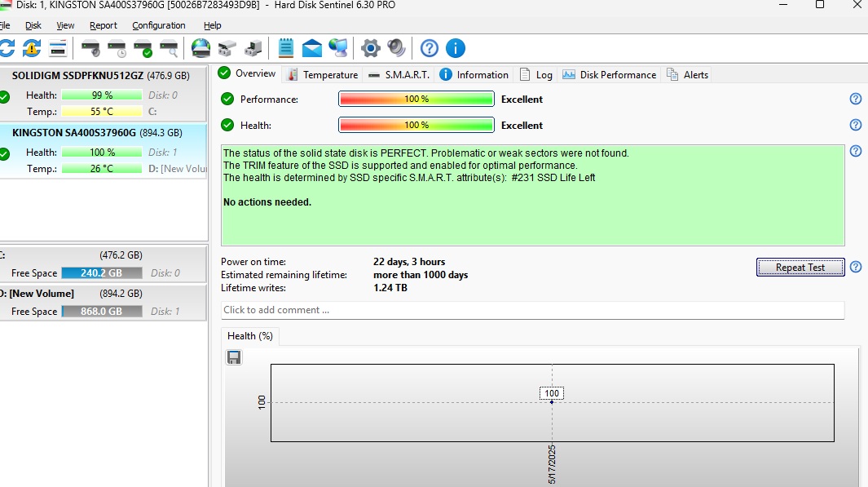Click the disk with clock test icon

tap(117, 49)
